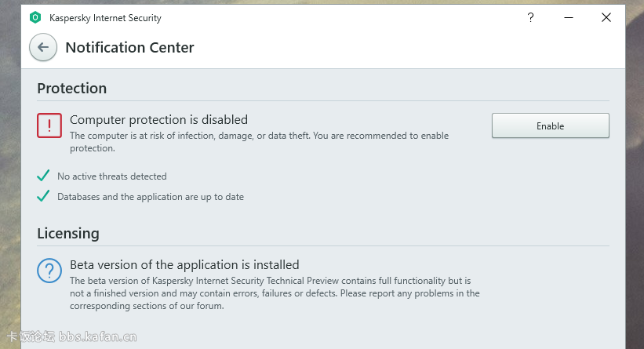Click the red exclamation warning icon
The image size is (644, 349).
(x=49, y=125)
